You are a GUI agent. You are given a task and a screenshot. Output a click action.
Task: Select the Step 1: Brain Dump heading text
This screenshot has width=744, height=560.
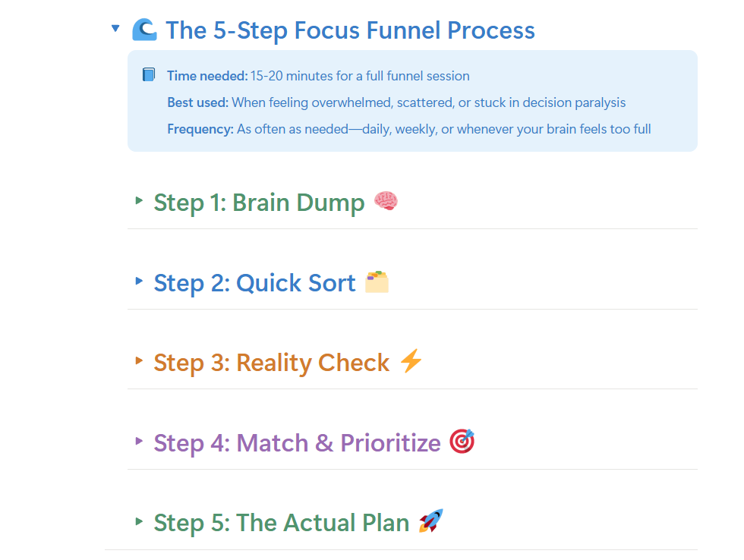tap(258, 202)
